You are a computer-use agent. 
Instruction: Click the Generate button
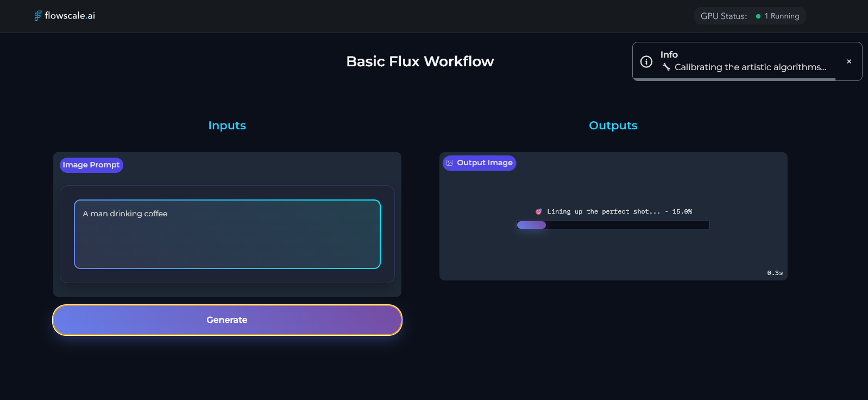pos(227,320)
